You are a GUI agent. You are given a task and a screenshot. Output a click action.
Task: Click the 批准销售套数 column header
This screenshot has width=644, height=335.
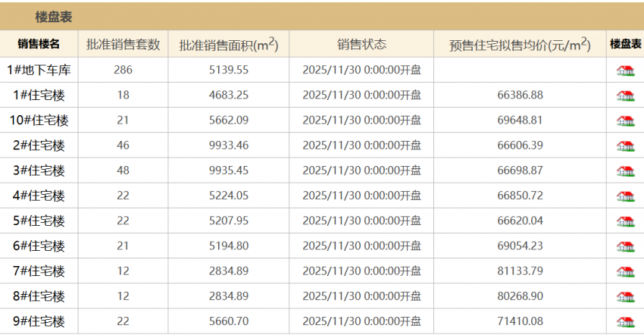(x=123, y=45)
